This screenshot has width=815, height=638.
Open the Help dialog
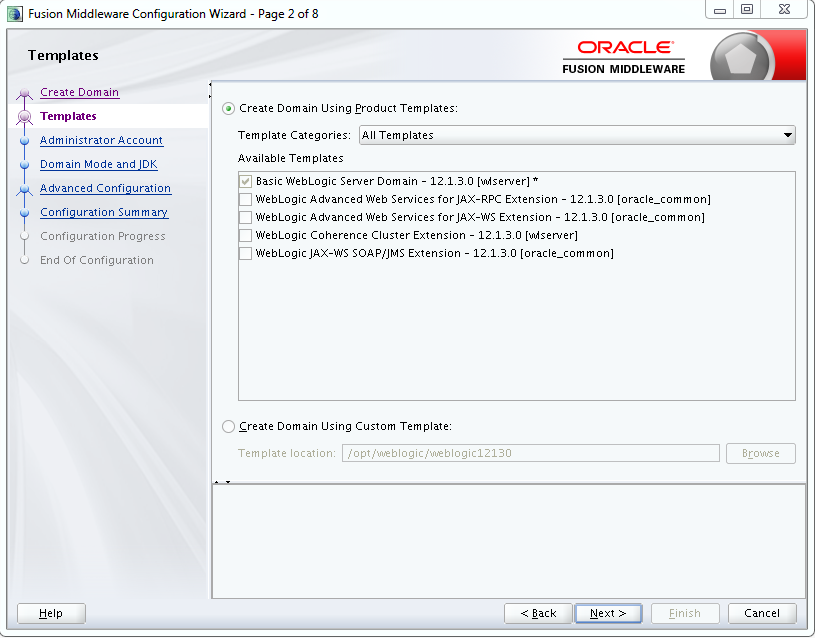(50, 613)
